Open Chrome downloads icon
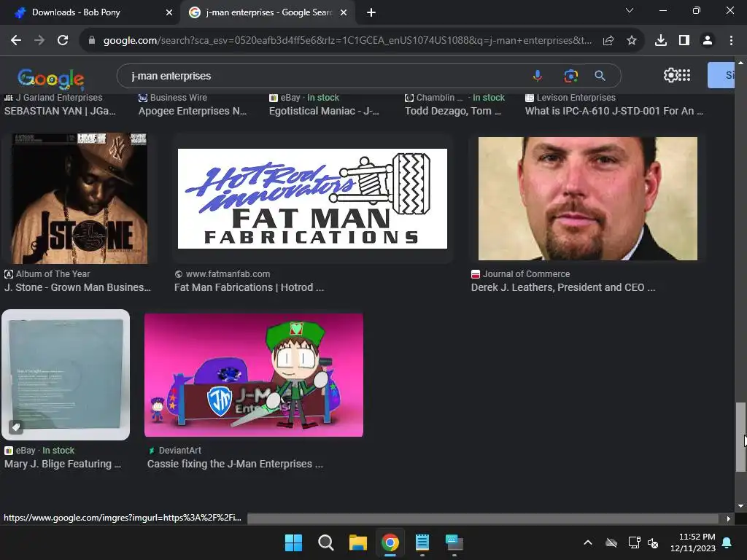747x560 pixels. [x=661, y=41]
